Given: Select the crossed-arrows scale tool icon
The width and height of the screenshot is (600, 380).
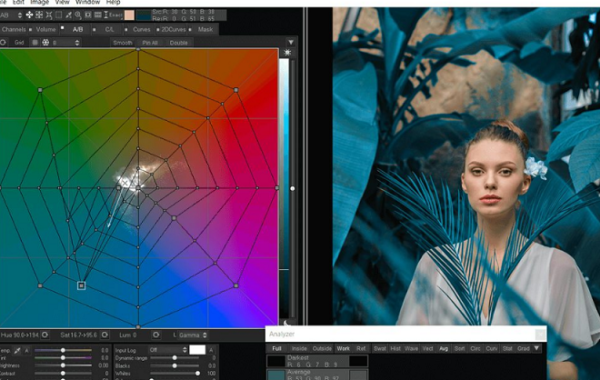Looking at the screenshot, I should 49,15.
